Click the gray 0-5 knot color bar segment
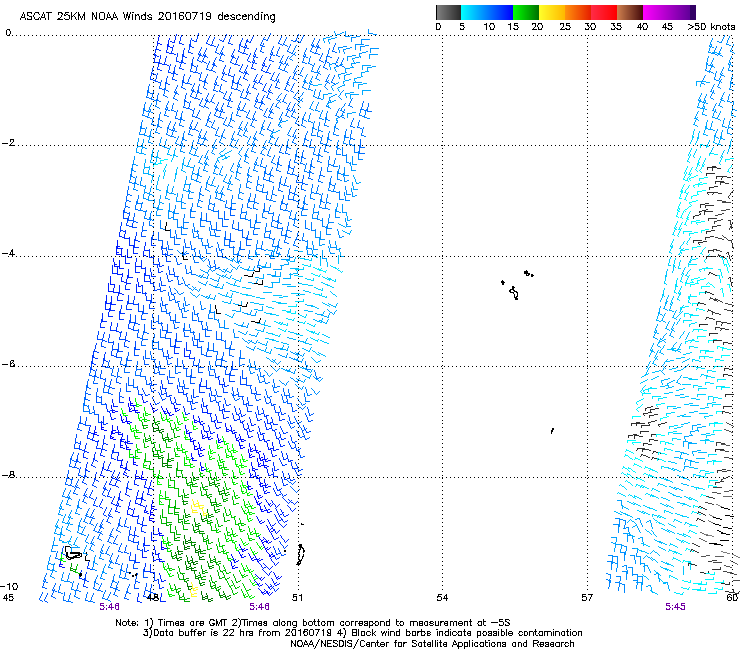740x650 pixels. pos(448,12)
